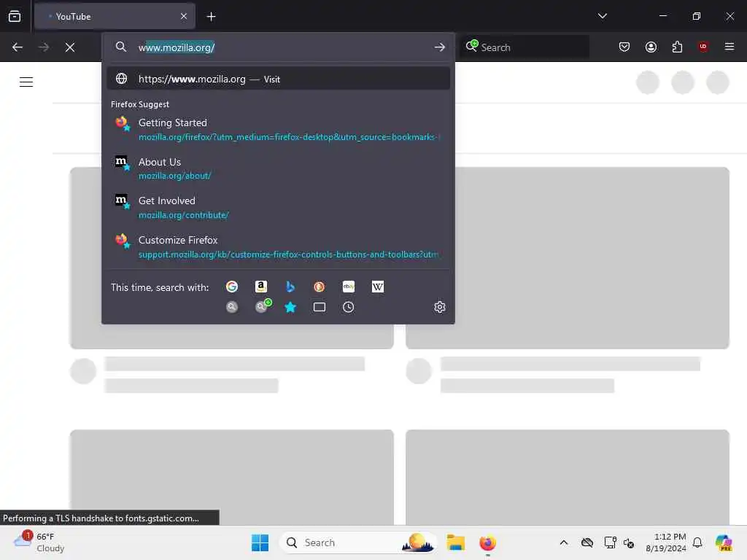Click the taskbar Search box

[x=358, y=542]
